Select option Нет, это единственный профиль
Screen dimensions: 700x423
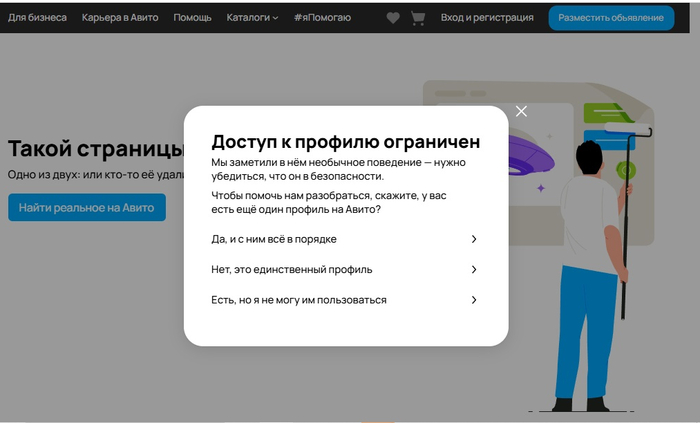344,270
